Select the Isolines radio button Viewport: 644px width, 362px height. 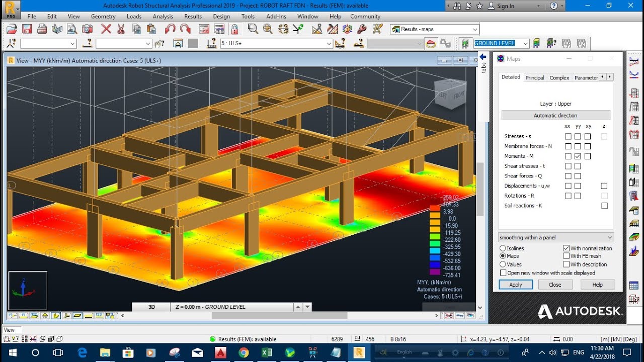tap(503, 248)
